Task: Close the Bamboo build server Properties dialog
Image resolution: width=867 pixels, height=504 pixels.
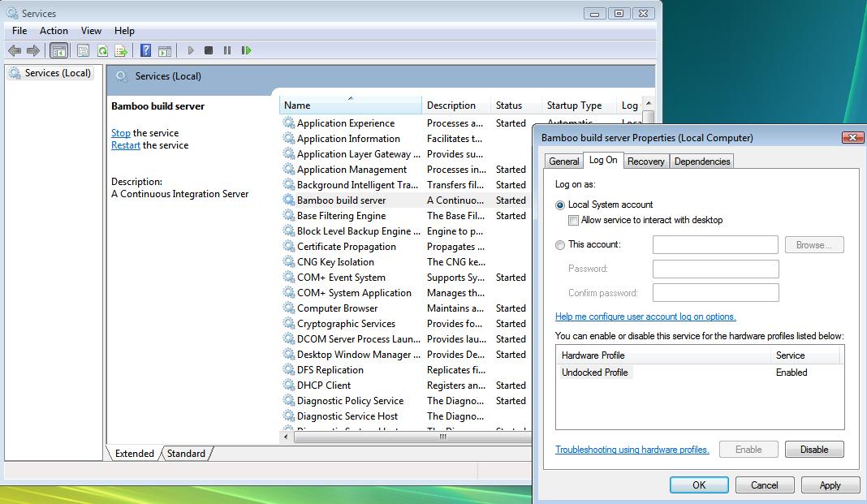Action: 852,138
